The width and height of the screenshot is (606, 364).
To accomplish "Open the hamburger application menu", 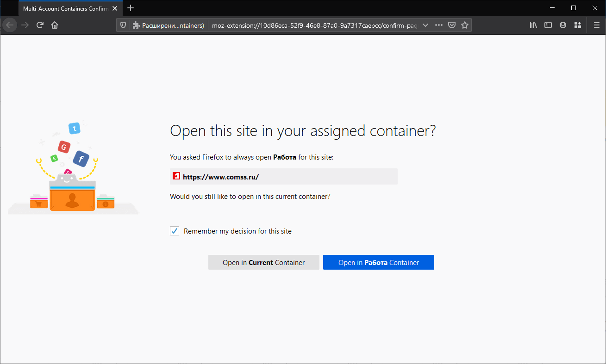I will click(596, 25).
